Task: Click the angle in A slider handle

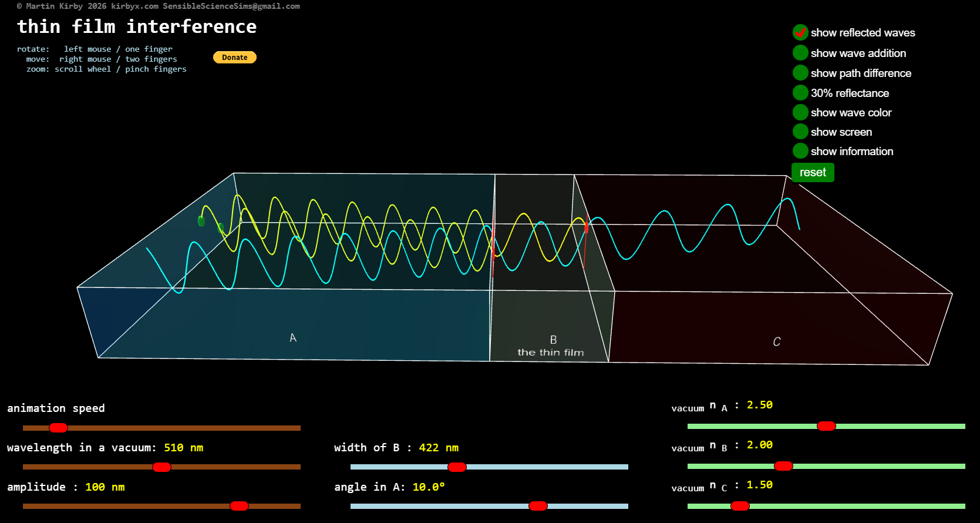Action: tap(538, 506)
